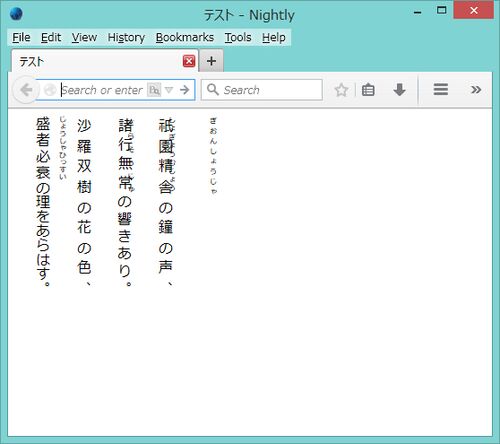Click the reader/page icon in URL bar
The height and width of the screenshot is (444, 500).
155,90
